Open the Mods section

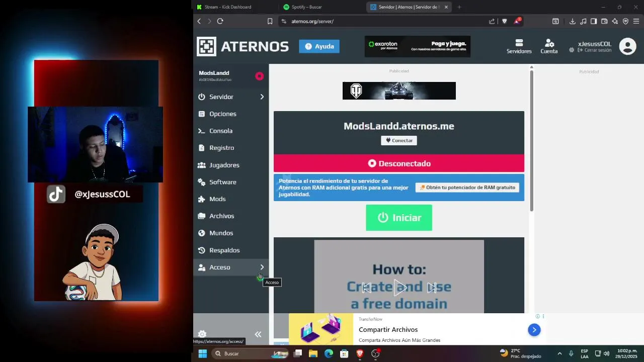click(x=231, y=199)
